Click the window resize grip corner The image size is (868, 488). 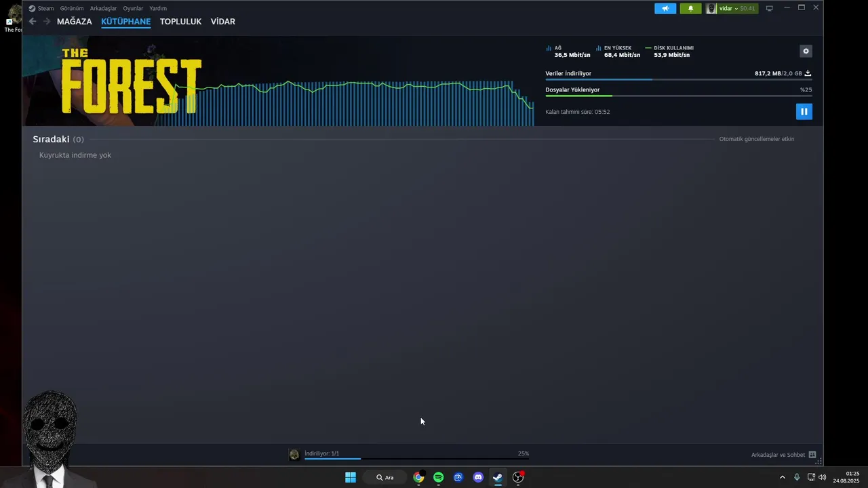pyautogui.click(x=818, y=462)
